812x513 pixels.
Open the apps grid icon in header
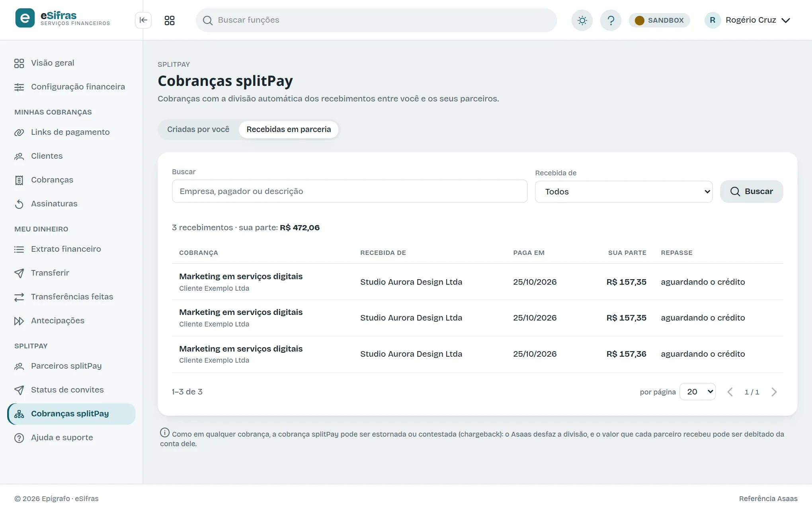170,20
